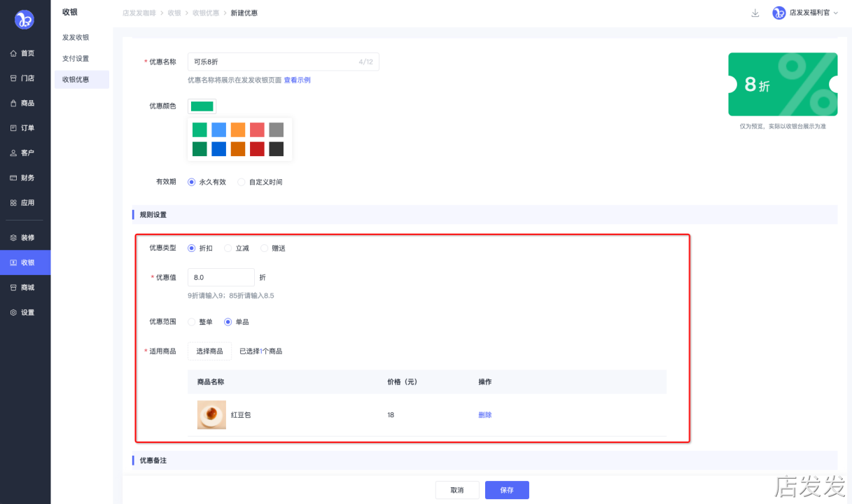
Task: Pick the light orange color swatch
Action: 238,129
